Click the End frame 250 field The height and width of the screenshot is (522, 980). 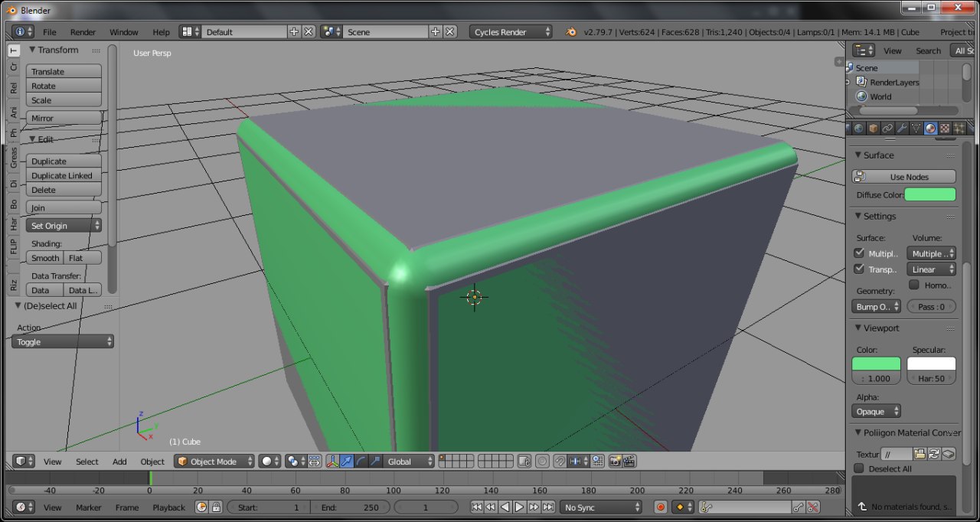pyautogui.click(x=351, y=507)
